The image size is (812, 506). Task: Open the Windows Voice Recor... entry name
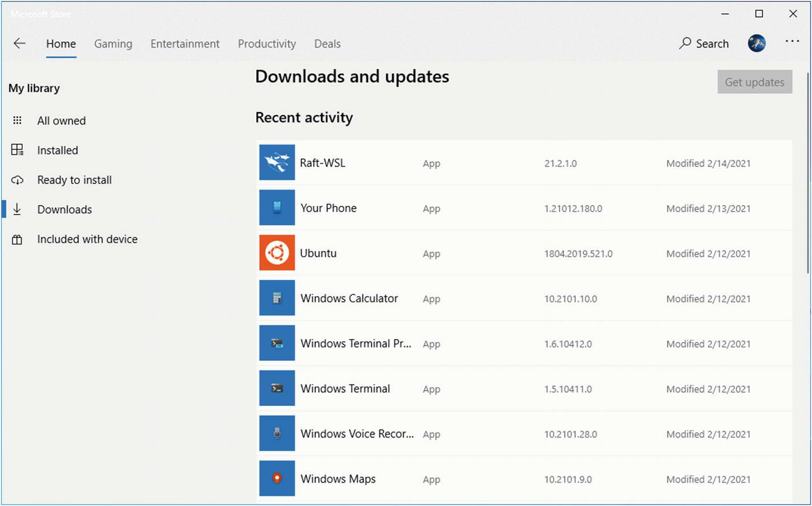[357, 434]
